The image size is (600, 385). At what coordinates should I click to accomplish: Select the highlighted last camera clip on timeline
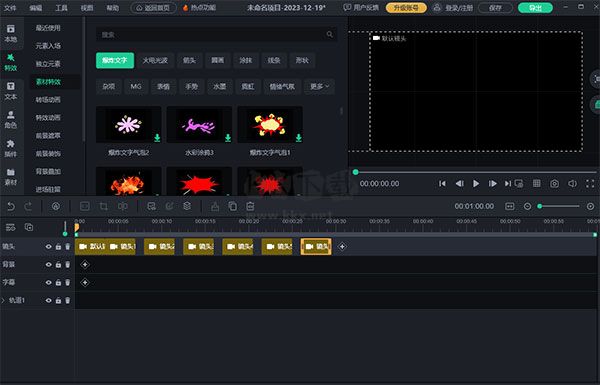click(x=316, y=247)
